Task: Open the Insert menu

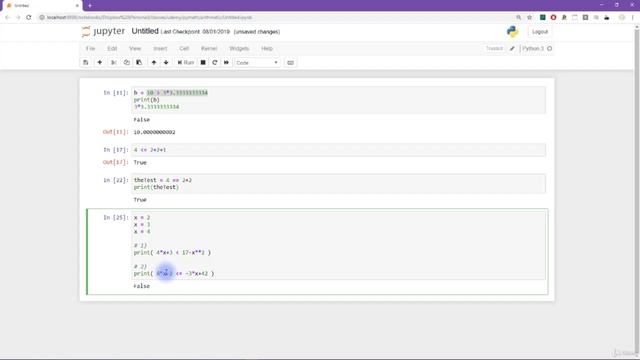Action: [160, 48]
